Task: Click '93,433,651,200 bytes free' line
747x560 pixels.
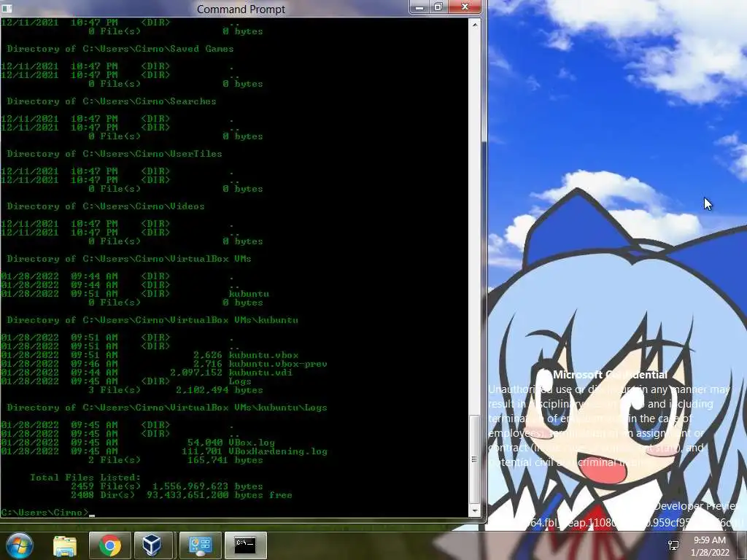Action: 219,495
